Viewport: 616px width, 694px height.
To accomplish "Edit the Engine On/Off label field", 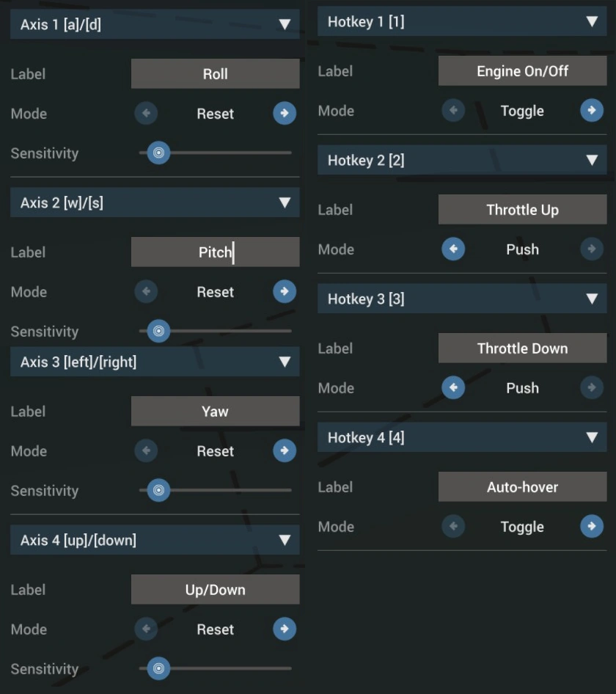I will click(x=522, y=71).
